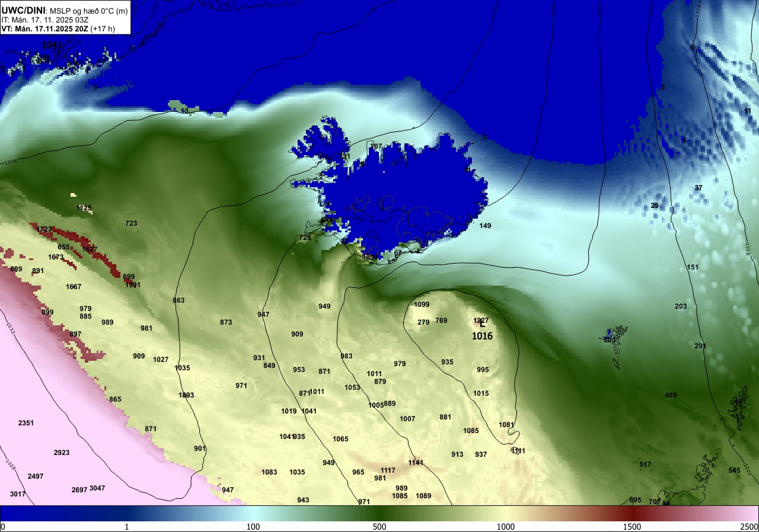This screenshot has width=759, height=532.
Task: Click the 1083 height value
Action: coord(269,472)
